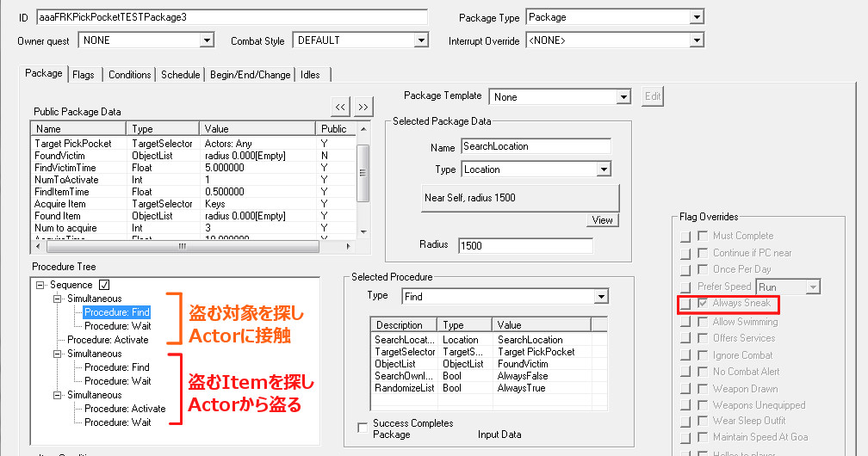
Task: Select the FindVictimTime data row
Action: coord(194,168)
